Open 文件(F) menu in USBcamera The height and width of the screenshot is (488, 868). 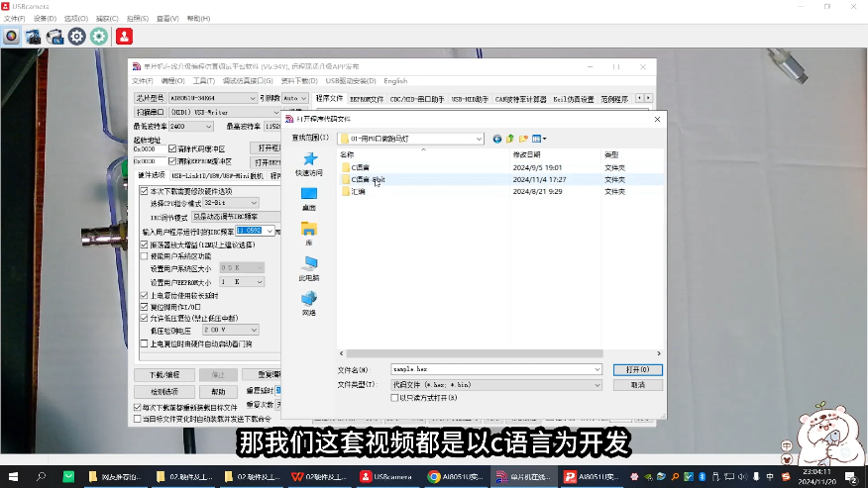(x=15, y=18)
